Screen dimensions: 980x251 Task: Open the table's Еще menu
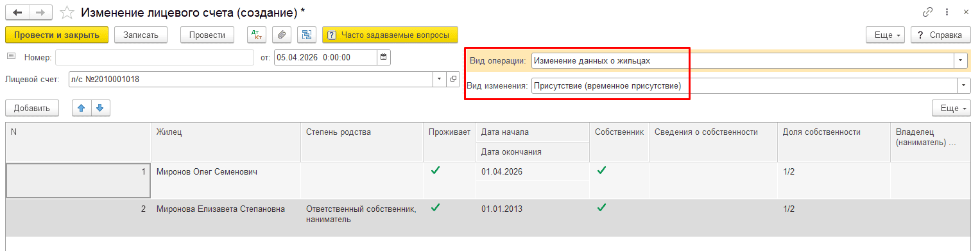point(952,108)
